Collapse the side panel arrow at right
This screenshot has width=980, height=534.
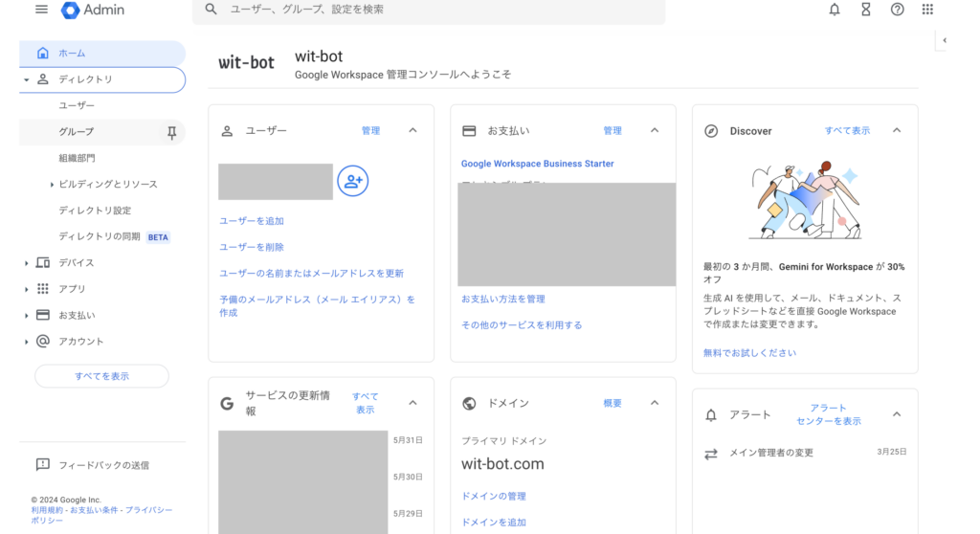945,40
